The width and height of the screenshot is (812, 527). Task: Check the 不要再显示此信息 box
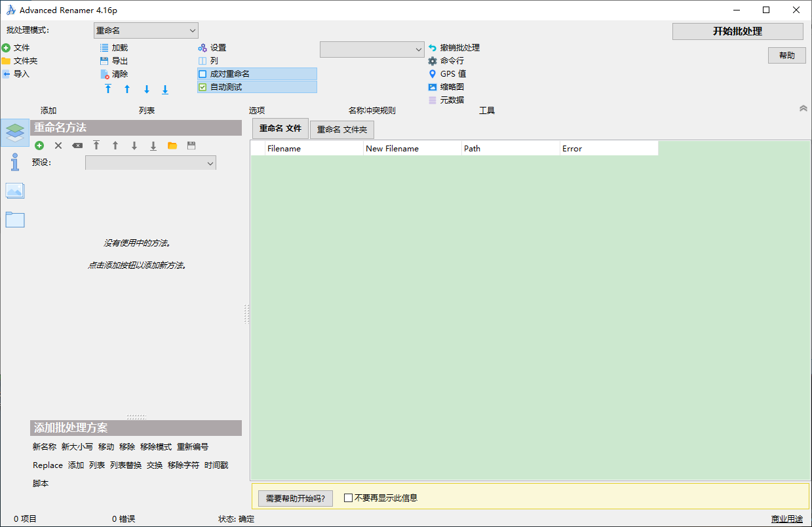point(349,498)
